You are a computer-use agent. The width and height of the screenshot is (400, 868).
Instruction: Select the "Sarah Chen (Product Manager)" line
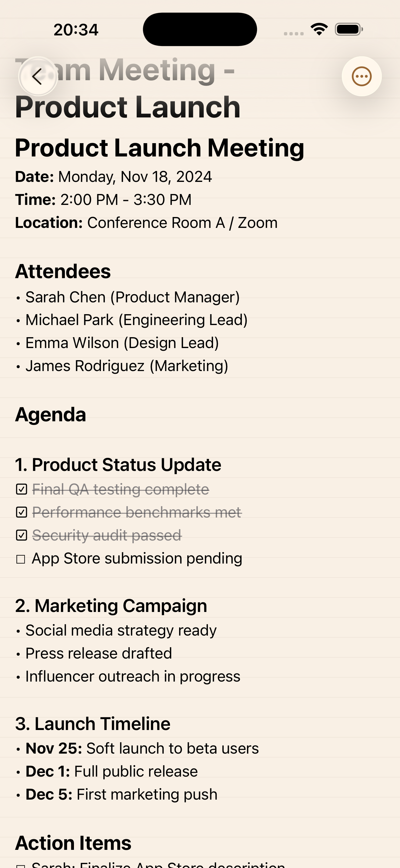point(132,297)
